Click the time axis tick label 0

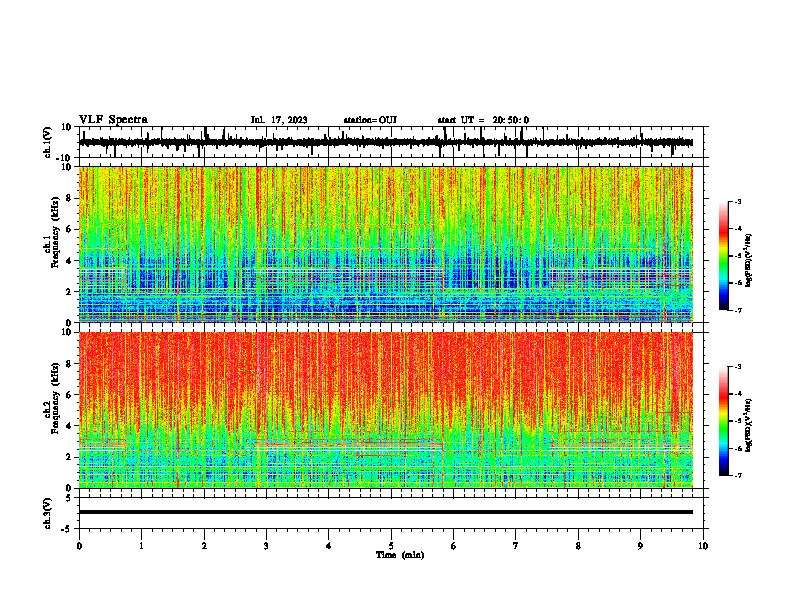(x=79, y=546)
